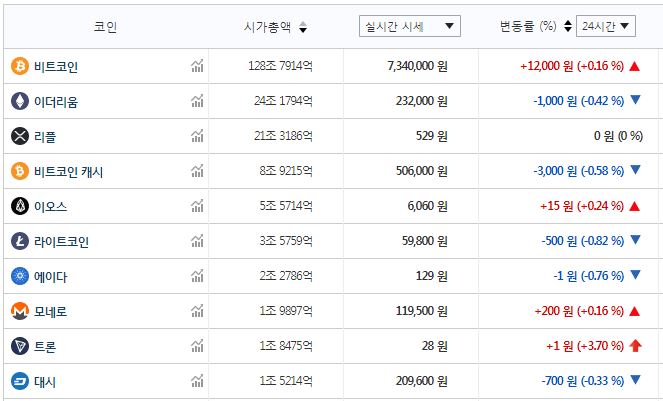Viewport: 663px width, 401px height.
Task: Click the Bitcoin orange coin icon
Action: tap(19, 66)
